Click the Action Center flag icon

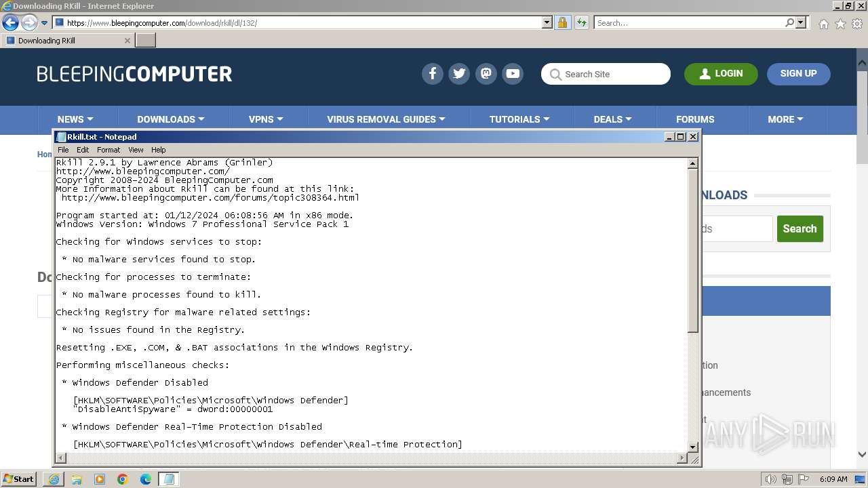coord(804,479)
